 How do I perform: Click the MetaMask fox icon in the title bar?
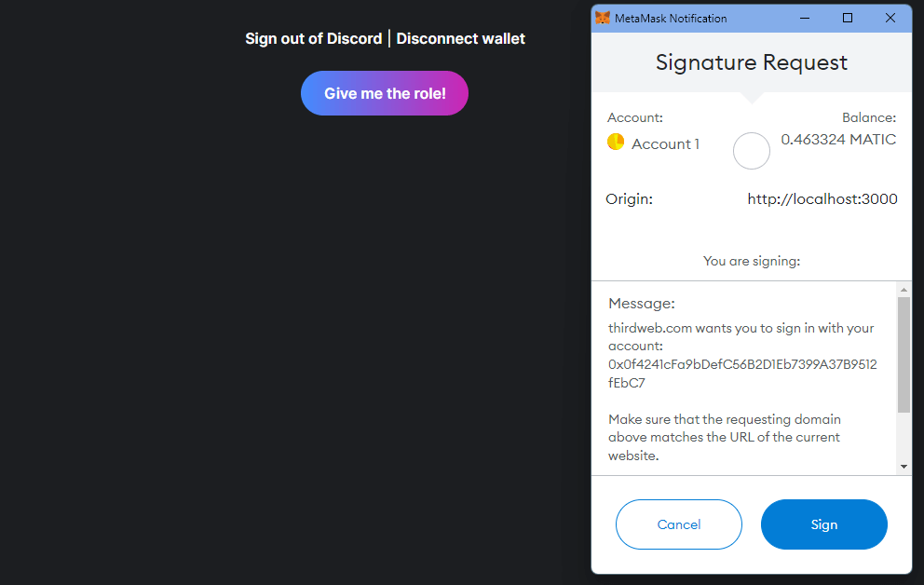(x=604, y=18)
